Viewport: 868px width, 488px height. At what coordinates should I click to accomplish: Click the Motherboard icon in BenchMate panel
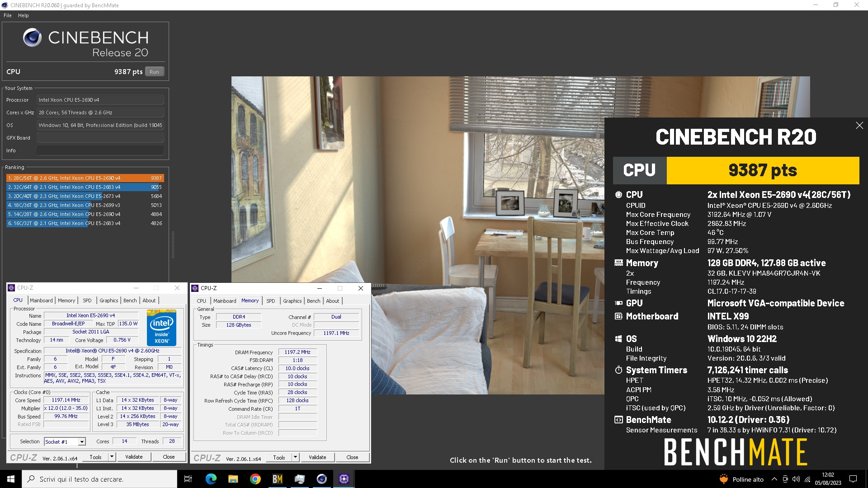[618, 316]
